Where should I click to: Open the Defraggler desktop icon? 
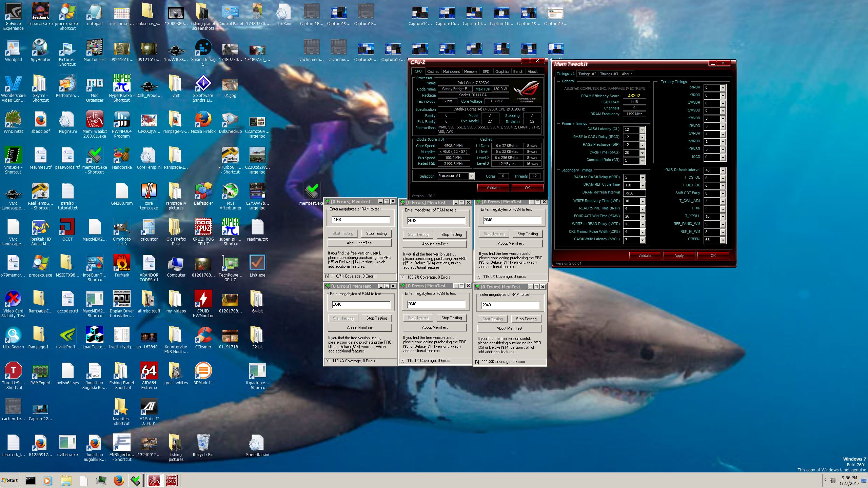[x=203, y=194]
